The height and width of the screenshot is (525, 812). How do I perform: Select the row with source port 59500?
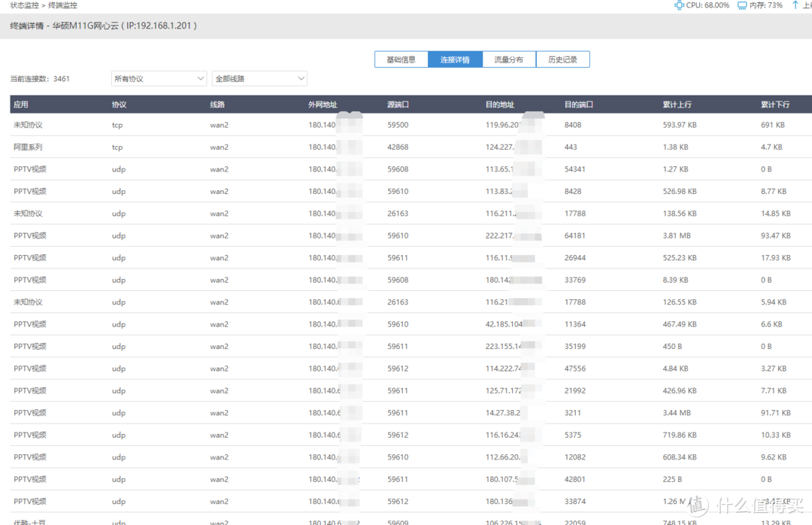point(411,125)
